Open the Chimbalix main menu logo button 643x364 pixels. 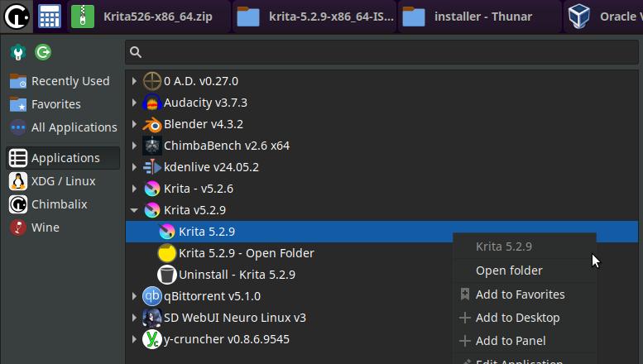[x=17, y=17]
